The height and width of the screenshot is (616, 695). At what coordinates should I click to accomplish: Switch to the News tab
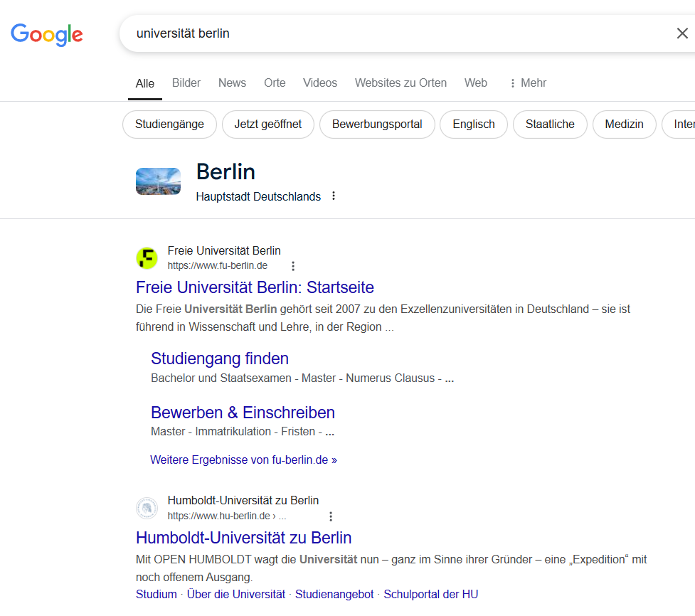(232, 83)
